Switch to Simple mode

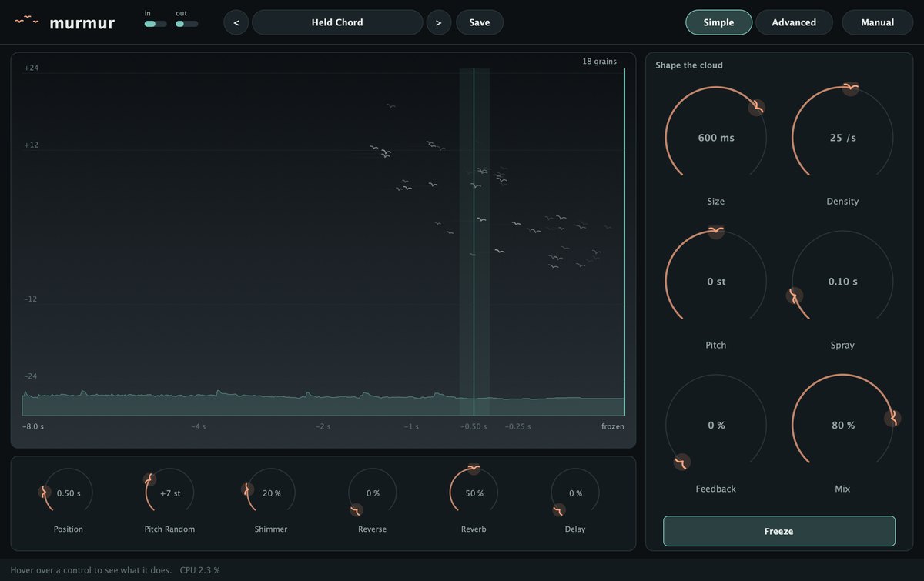pyautogui.click(x=718, y=22)
